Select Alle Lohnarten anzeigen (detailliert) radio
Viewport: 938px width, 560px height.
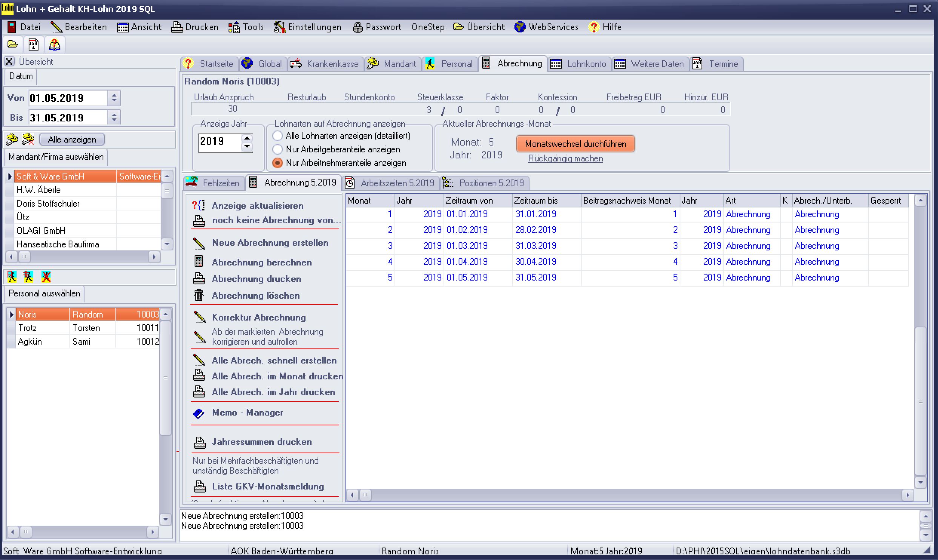[x=277, y=135]
